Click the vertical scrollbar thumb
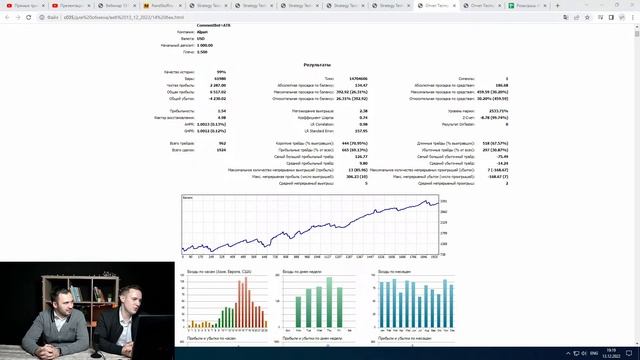640x360 pixels. [x=637, y=34]
